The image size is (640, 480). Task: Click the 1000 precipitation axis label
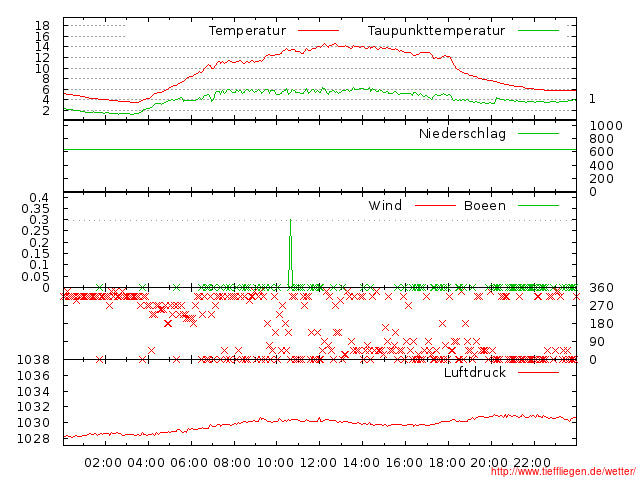604,125
